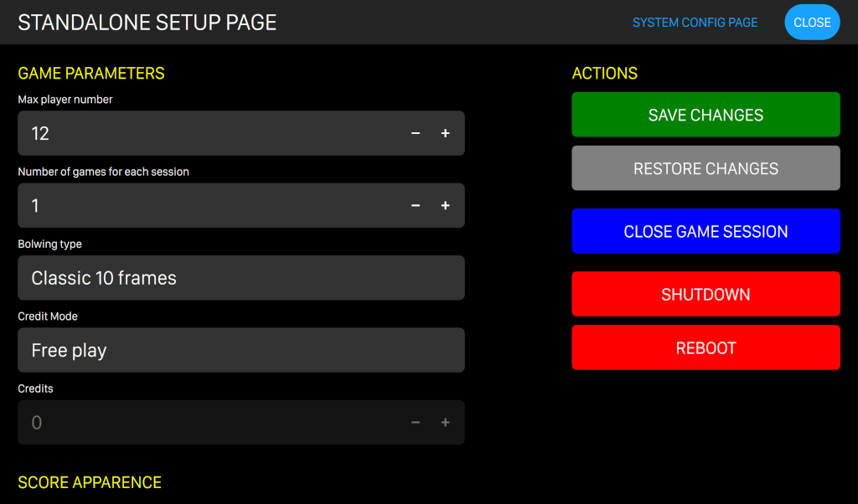Decrease Number of games for each session

pyautogui.click(x=416, y=206)
